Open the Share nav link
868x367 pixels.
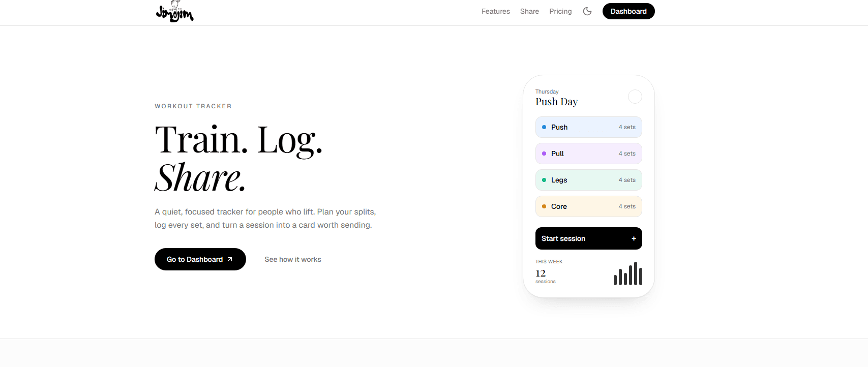click(x=529, y=11)
